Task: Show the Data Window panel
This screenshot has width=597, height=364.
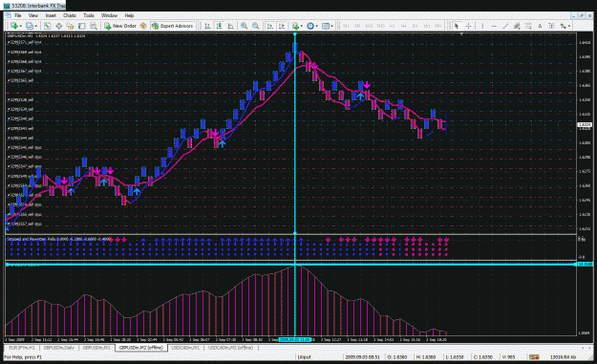Action: click(58, 26)
